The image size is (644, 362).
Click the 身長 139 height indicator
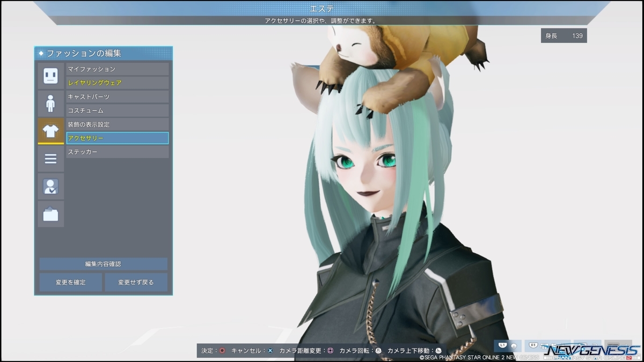(563, 36)
